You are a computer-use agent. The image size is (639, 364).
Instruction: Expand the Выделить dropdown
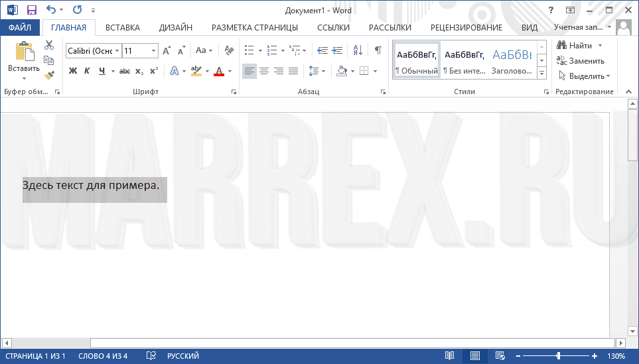click(585, 76)
